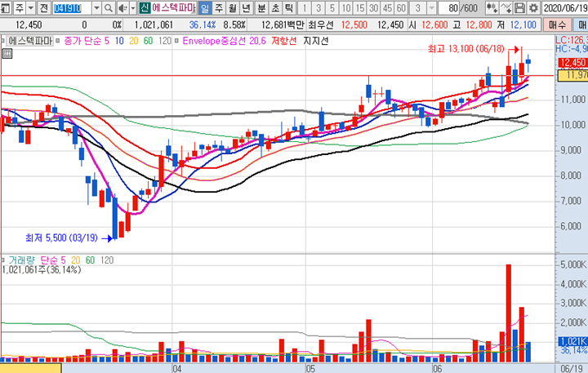
Task: Switch to 분 minute chart tab
Action: point(261,7)
